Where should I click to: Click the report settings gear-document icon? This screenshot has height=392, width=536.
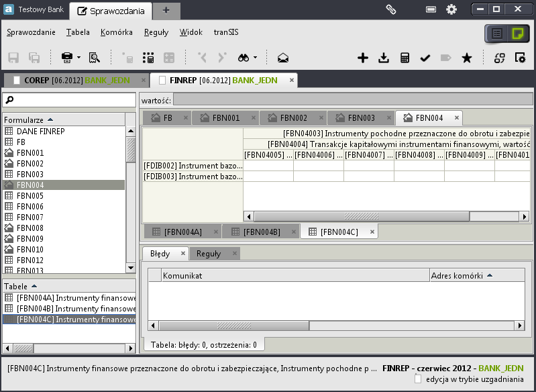point(520,58)
